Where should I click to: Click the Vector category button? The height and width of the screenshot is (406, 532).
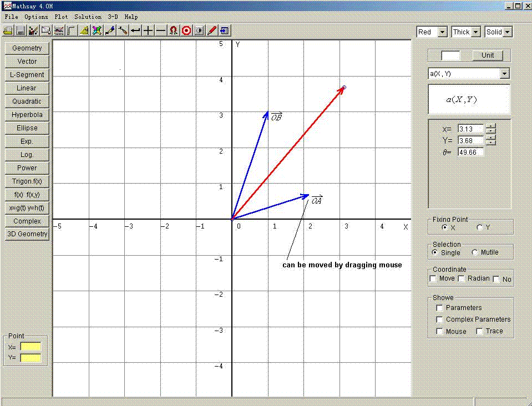[x=27, y=62]
